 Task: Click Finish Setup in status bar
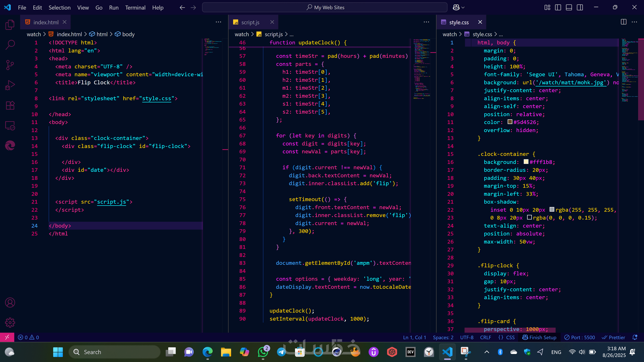(x=540, y=338)
